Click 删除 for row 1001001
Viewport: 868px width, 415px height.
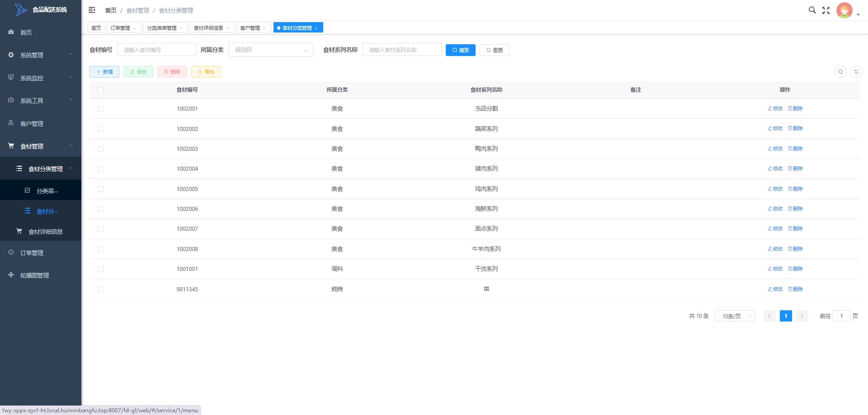tap(795, 269)
